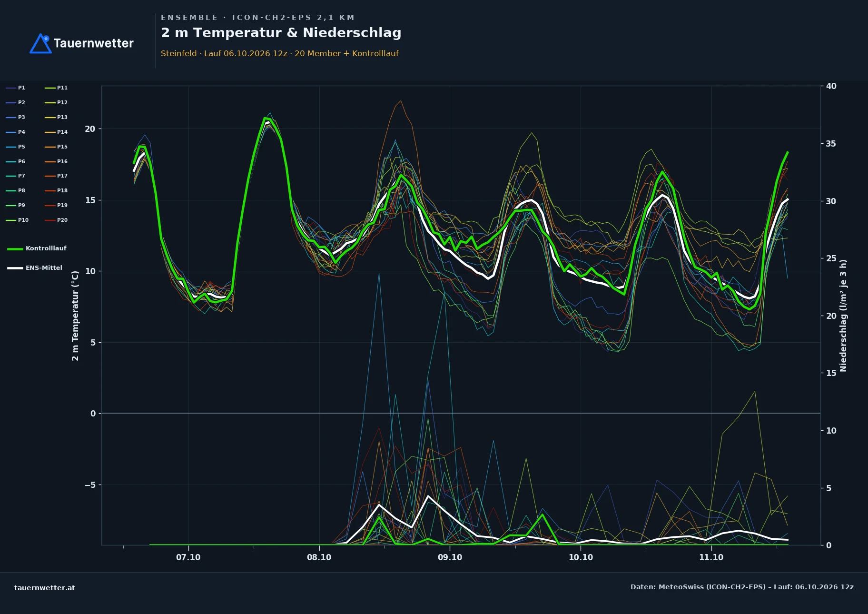Select the P11 legend entry

[56, 88]
